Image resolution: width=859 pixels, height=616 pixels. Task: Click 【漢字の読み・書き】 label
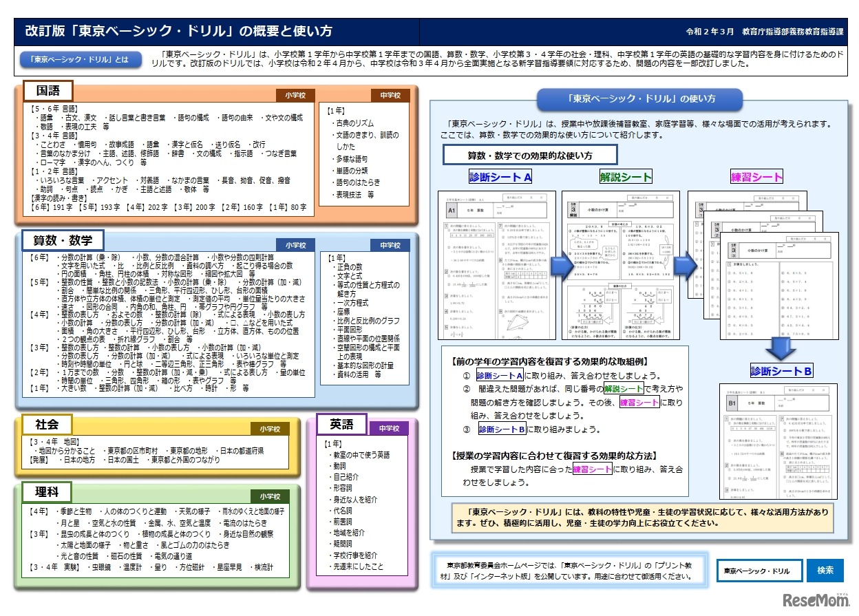pyautogui.click(x=57, y=198)
